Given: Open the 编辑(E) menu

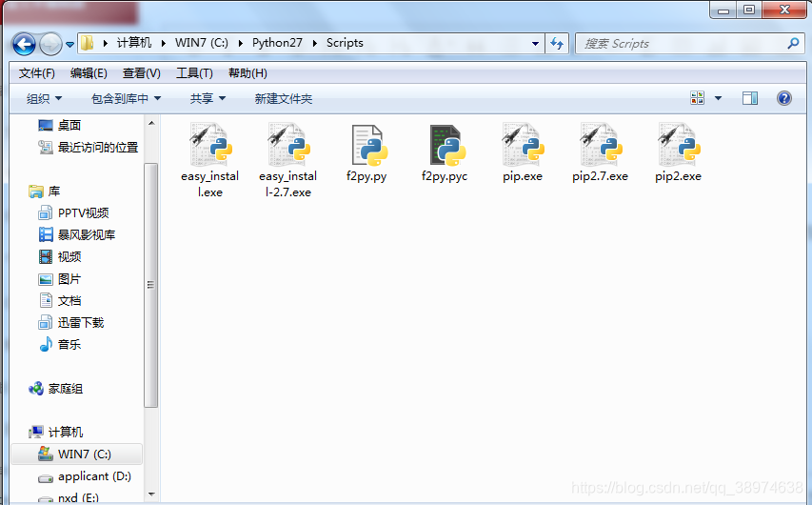Looking at the screenshot, I should (x=89, y=73).
